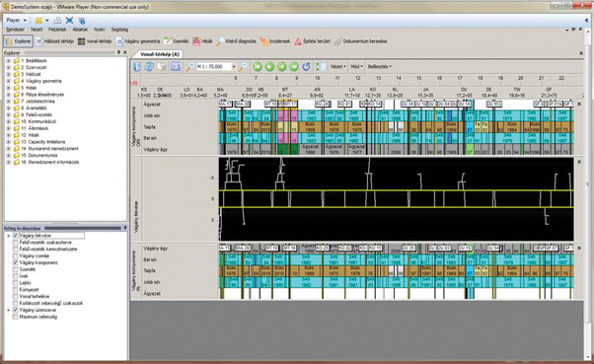Open the Segítség menu
Image resolution: width=594 pixels, height=364 pixels.
pyautogui.click(x=119, y=30)
